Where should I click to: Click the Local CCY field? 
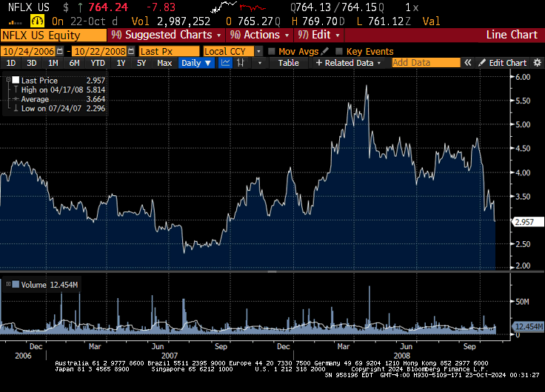pos(229,51)
